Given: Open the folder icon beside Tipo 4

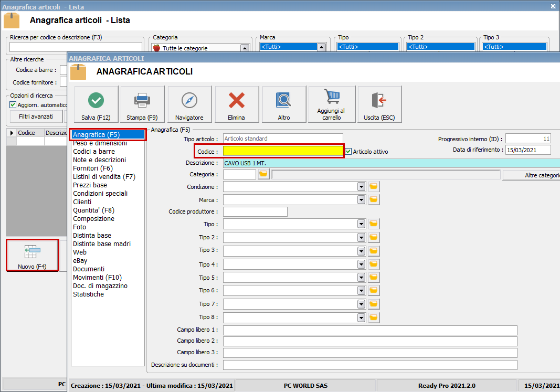Looking at the screenshot, I should (374, 264).
